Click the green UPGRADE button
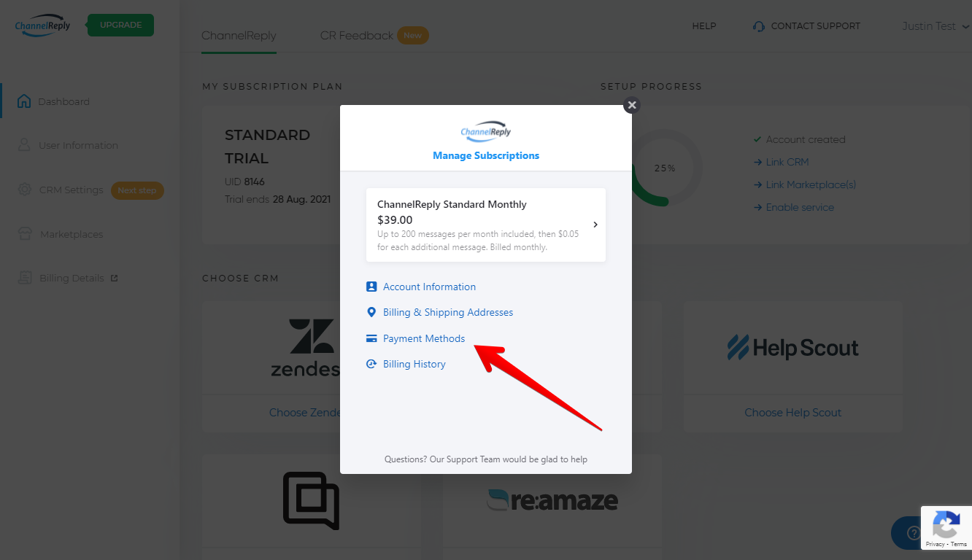 coord(120,25)
